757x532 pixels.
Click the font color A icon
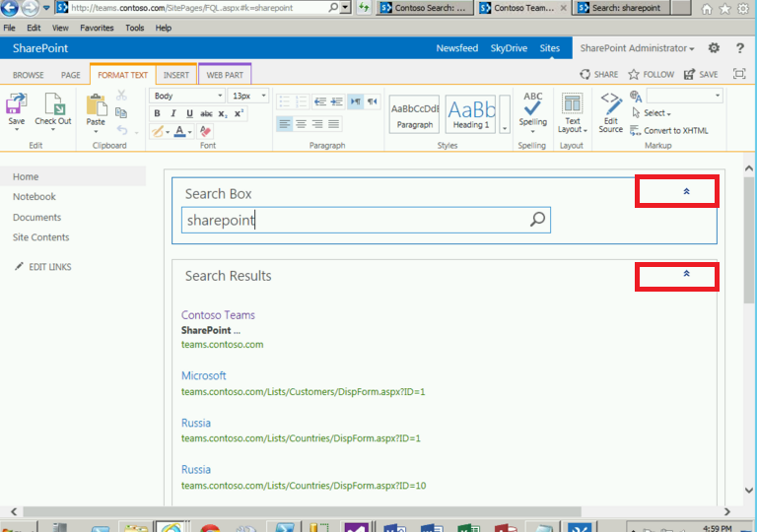pos(179,131)
